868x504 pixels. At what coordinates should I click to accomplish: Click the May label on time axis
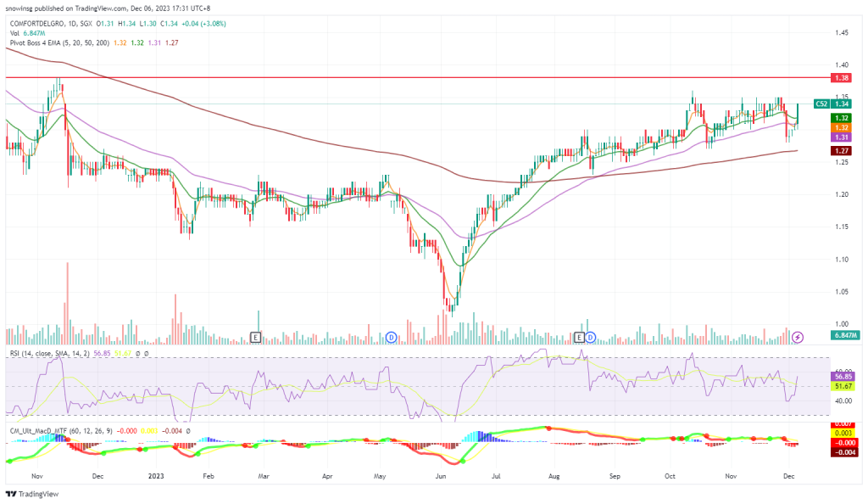380,476
